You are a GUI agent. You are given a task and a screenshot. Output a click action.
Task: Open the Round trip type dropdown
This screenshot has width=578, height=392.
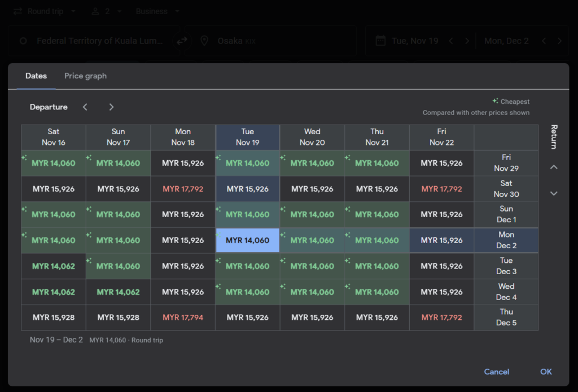(x=44, y=11)
